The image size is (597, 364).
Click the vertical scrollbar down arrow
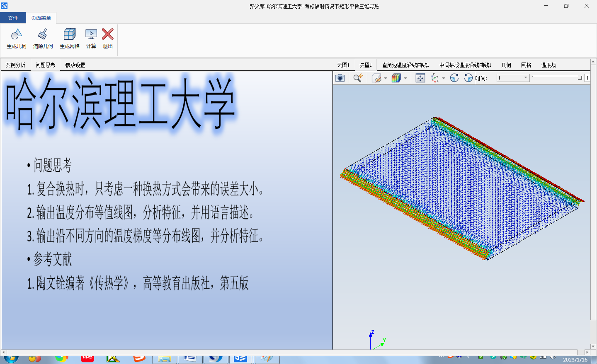[x=593, y=347]
